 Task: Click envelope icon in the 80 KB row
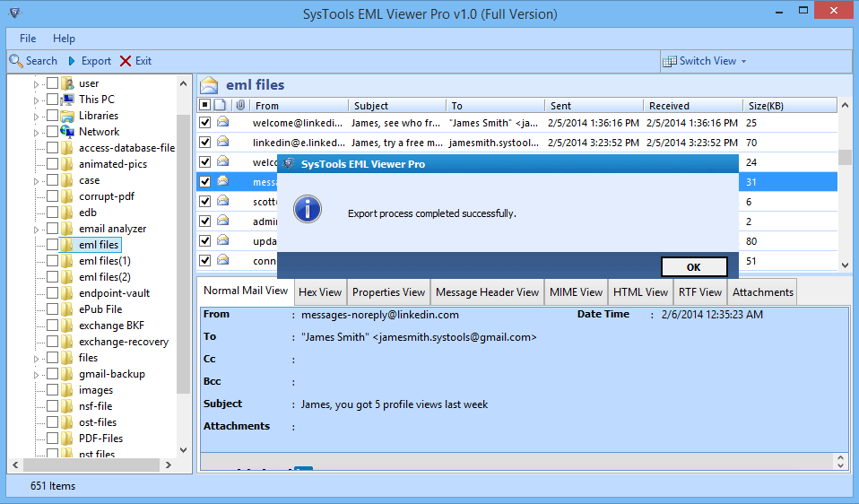coord(223,240)
